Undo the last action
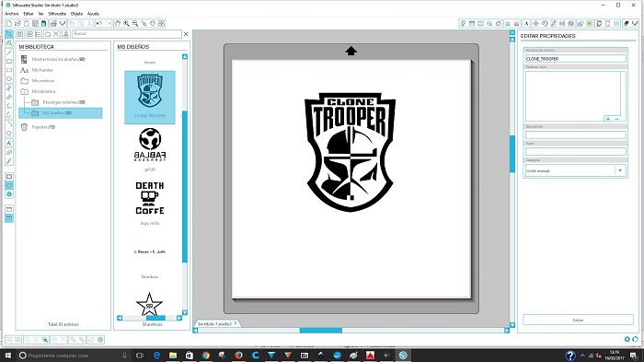Screen dimensions: 644x362 (99, 23)
